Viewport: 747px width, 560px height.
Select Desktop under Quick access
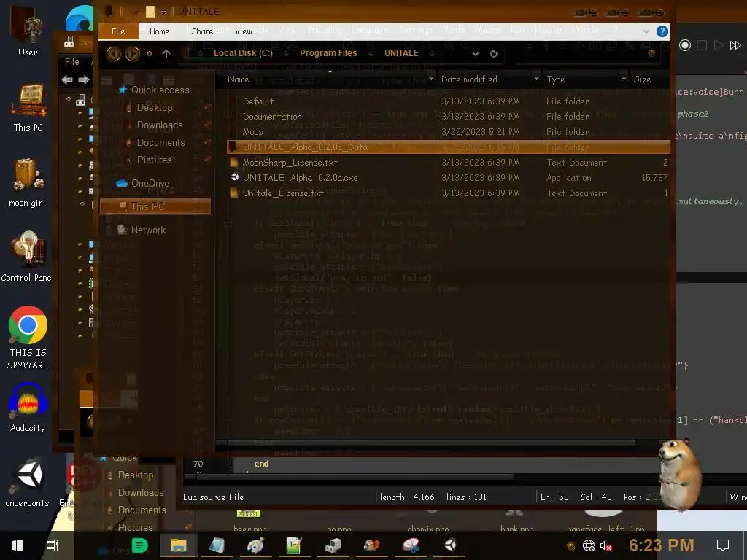point(155,108)
